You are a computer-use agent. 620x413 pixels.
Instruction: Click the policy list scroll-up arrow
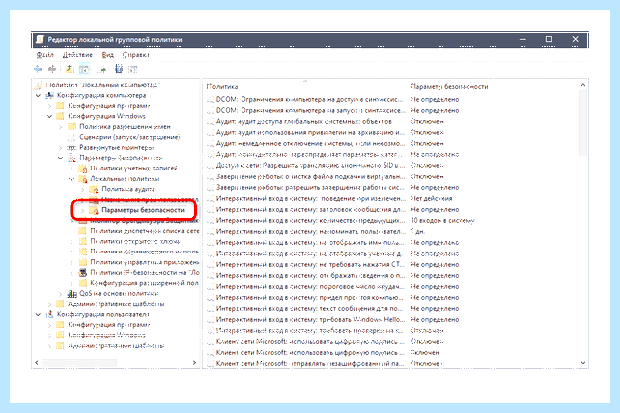tap(582, 85)
